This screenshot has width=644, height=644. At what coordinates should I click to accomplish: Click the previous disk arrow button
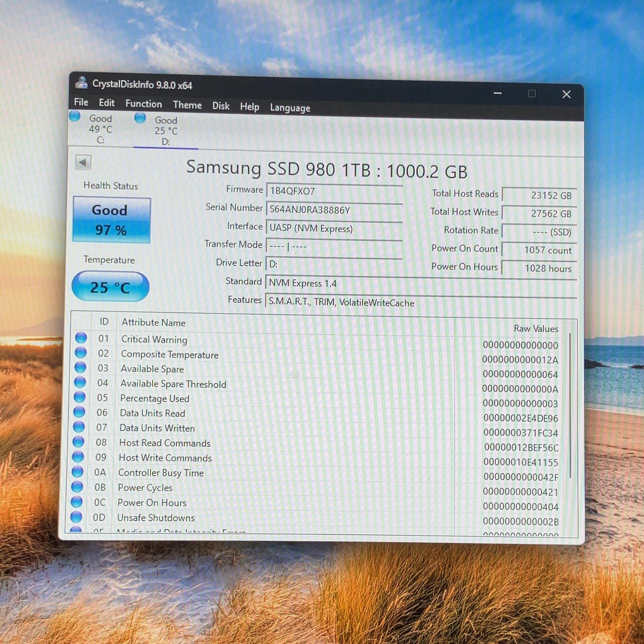83,163
